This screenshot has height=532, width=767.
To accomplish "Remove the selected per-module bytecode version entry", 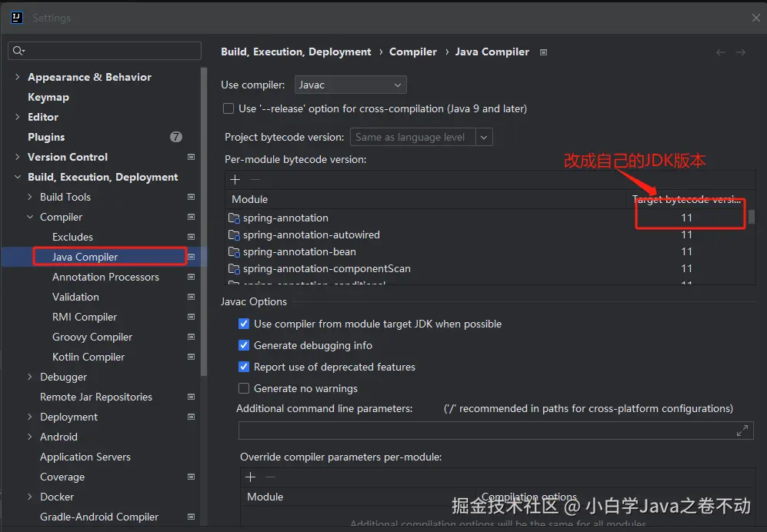I will pyautogui.click(x=255, y=180).
